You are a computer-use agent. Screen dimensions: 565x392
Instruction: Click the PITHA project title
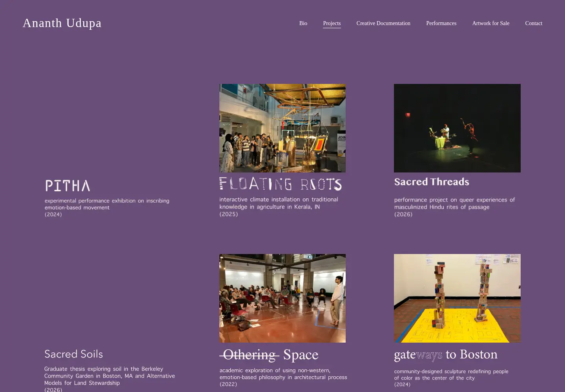point(67,186)
